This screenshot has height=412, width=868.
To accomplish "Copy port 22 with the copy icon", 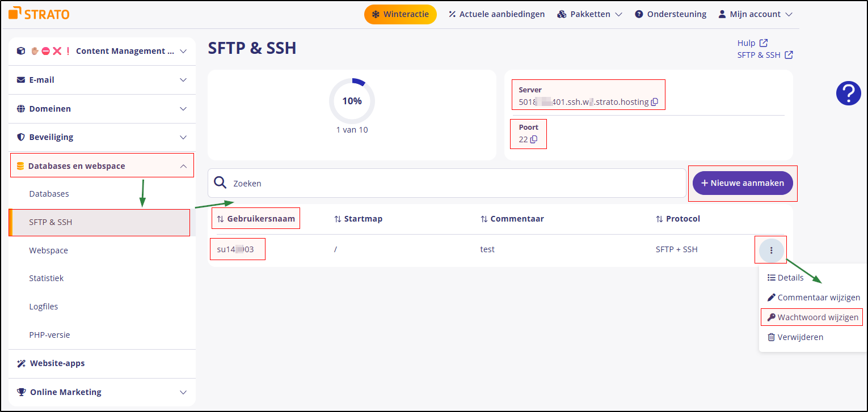I will coord(534,139).
